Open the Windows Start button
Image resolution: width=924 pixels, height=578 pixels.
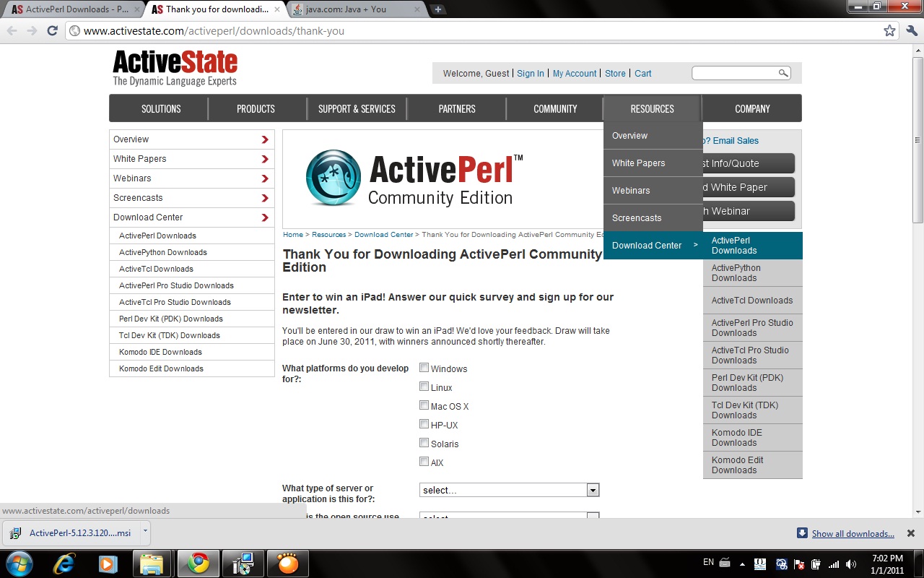click(x=19, y=563)
